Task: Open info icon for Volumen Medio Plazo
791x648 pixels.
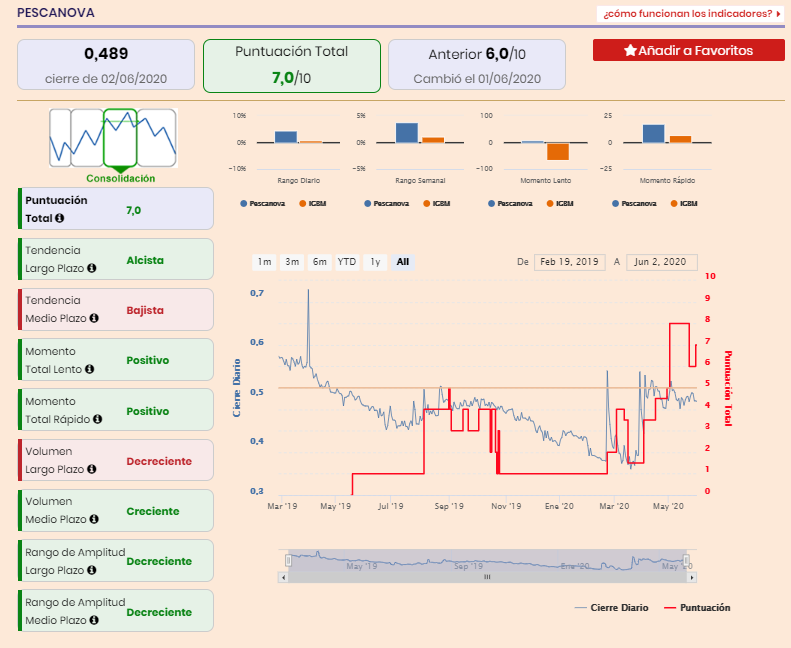Action: tap(94, 519)
